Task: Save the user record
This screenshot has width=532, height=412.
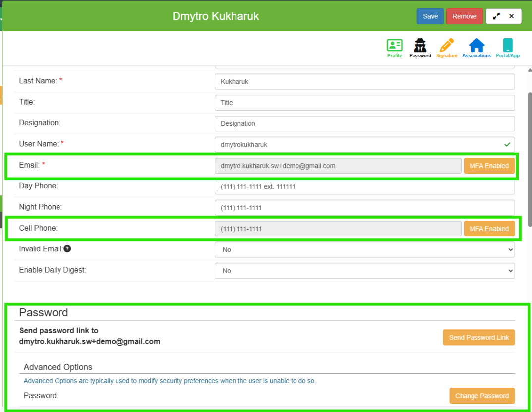Action: tap(430, 16)
